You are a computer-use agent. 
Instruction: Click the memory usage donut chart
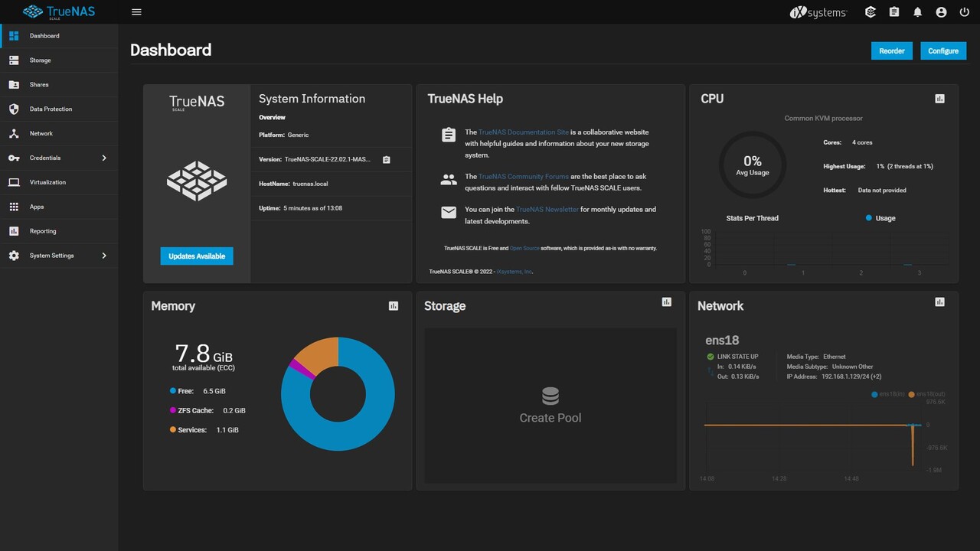338,393
